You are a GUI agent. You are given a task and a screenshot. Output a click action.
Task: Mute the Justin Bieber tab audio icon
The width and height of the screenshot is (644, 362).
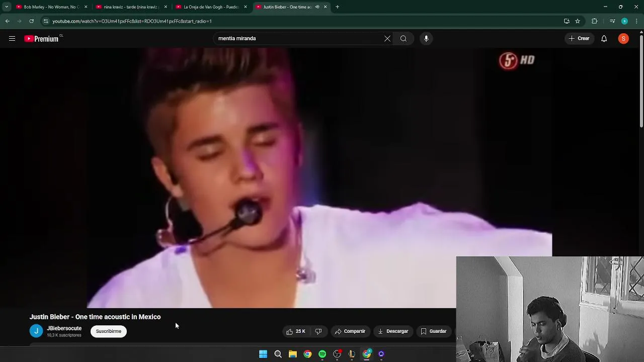(x=317, y=7)
